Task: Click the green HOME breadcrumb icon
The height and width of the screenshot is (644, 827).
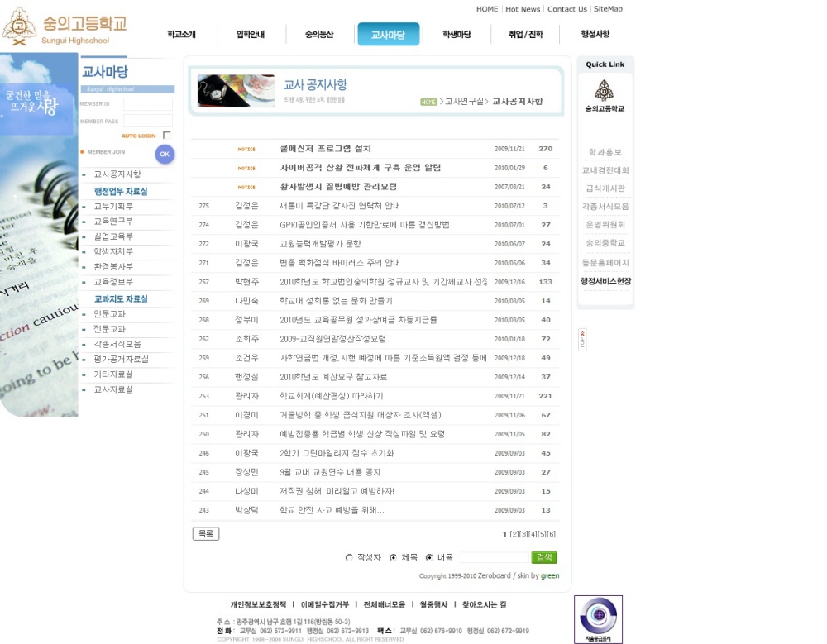Action: [428, 102]
